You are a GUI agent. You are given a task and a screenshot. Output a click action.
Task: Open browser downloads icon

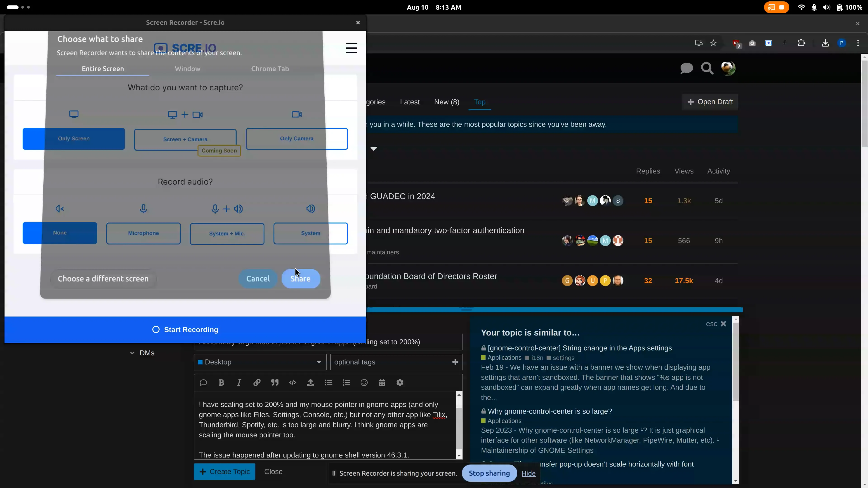click(x=825, y=43)
